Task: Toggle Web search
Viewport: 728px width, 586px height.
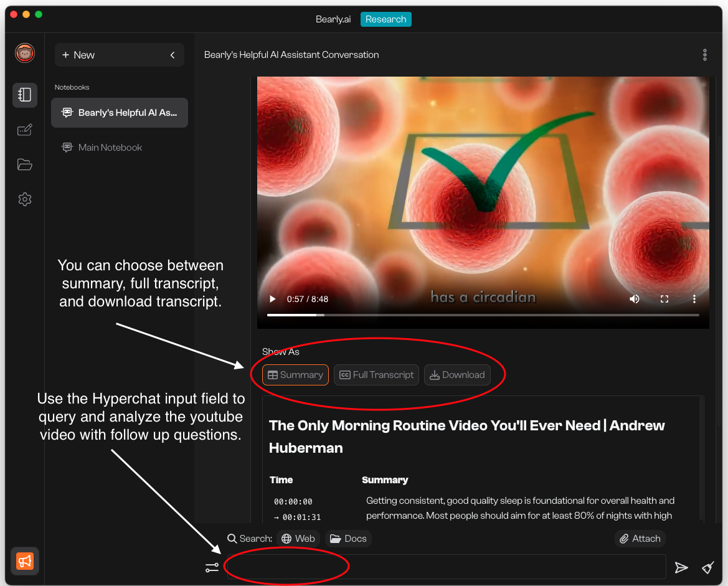Action: click(298, 539)
